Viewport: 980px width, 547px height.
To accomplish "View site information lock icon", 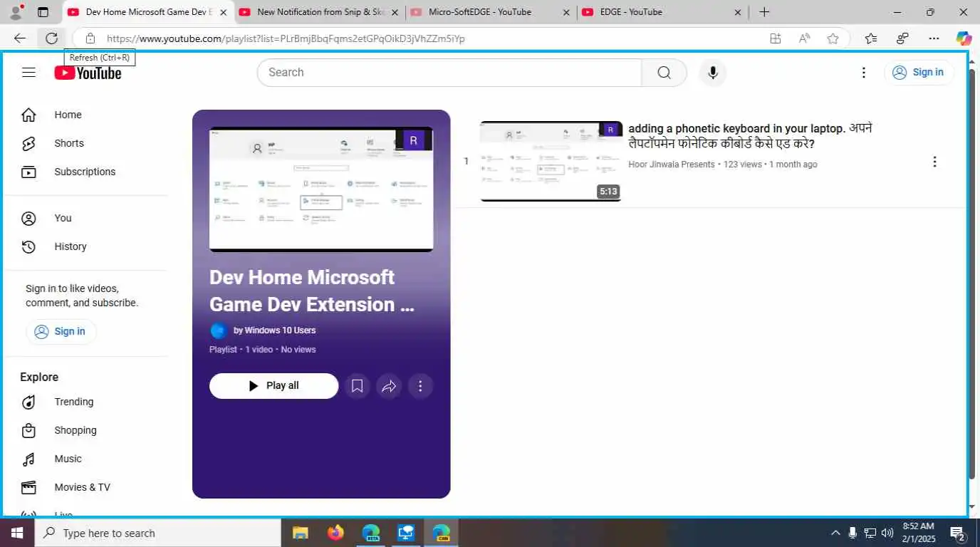I will pyautogui.click(x=90, y=38).
